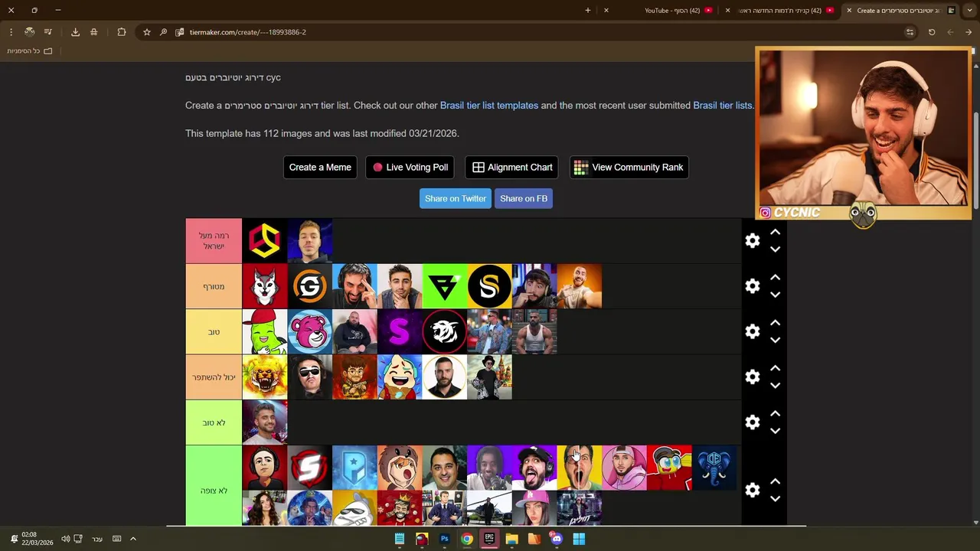
Task: Open the browser three-dot menu
Action: click(x=11, y=32)
